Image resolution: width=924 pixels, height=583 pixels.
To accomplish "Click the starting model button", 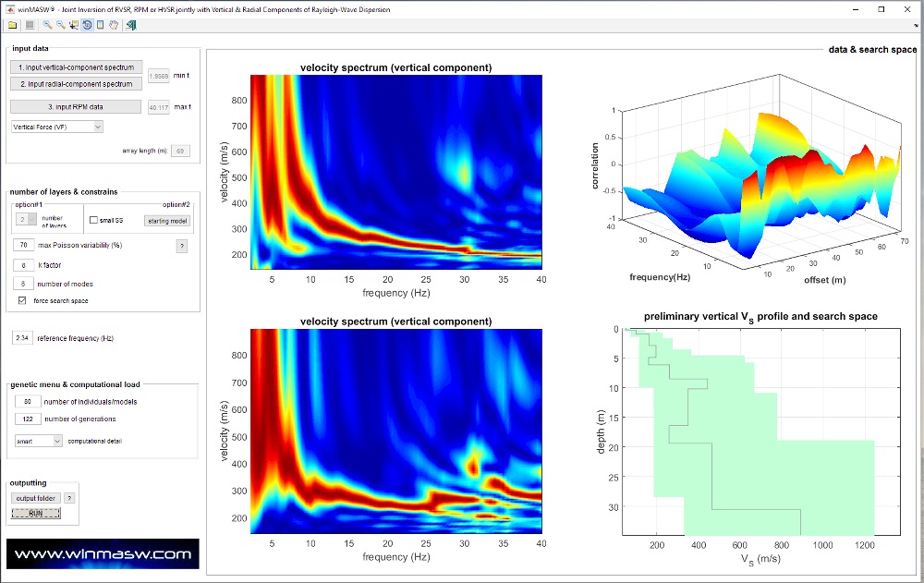I will (167, 220).
